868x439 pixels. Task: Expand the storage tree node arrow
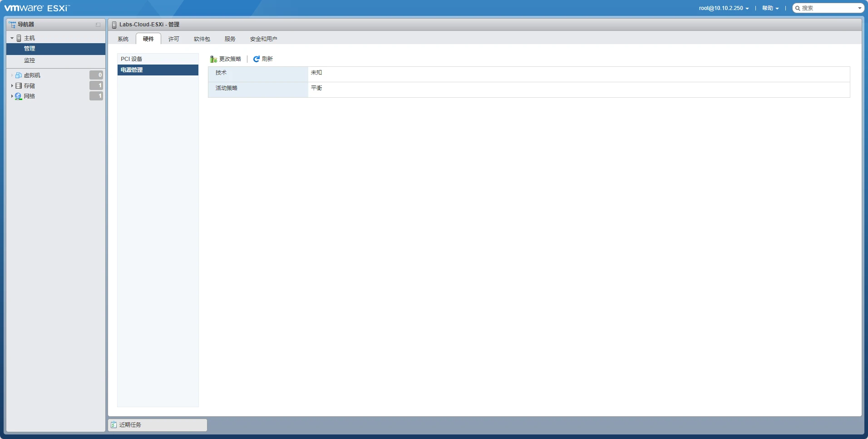(12, 86)
